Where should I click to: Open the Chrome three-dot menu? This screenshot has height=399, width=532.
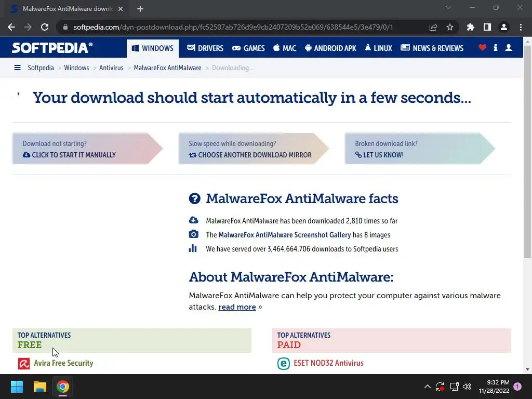pos(521,27)
